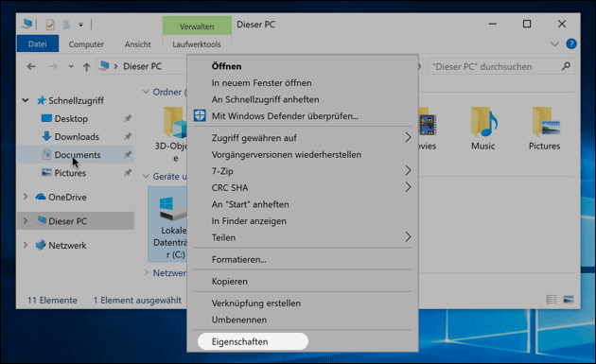Click the properties checkmark quick access icon

50,26
